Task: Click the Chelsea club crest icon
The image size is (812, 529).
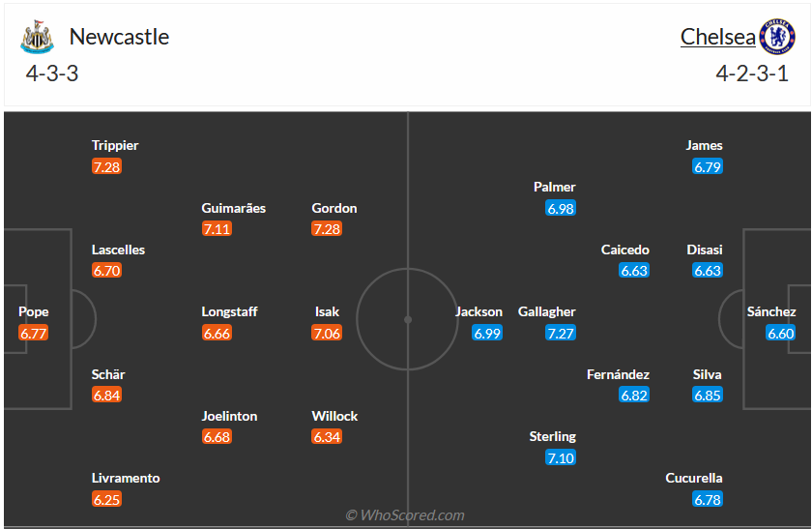Action: [x=776, y=37]
